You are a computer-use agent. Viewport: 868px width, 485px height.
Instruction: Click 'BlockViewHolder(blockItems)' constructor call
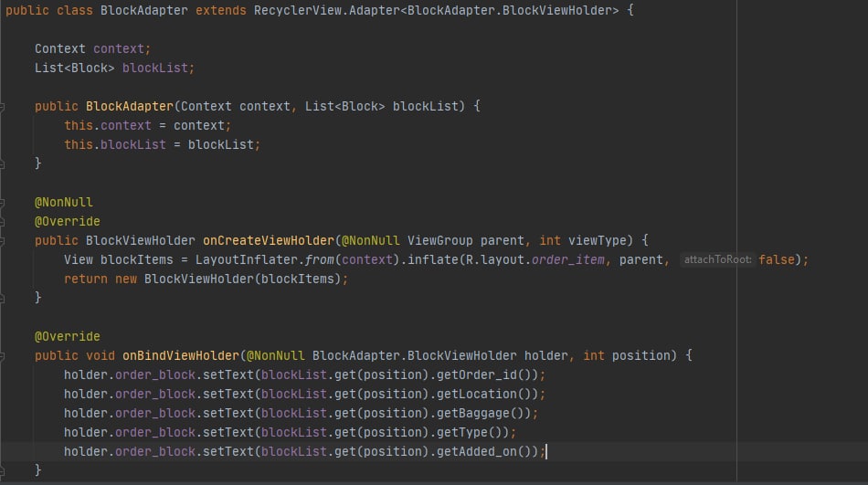tap(242, 279)
